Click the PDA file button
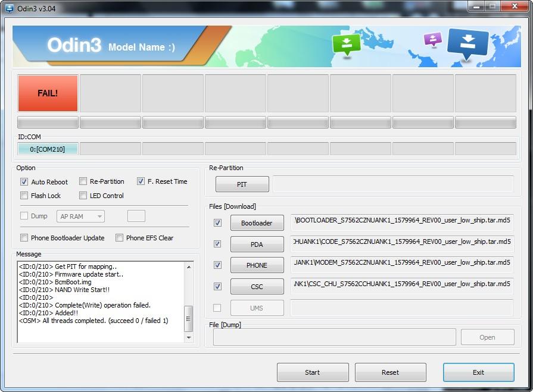Image resolution: width=533 pixels, height=392 pixels. click(x=257, y=244)
